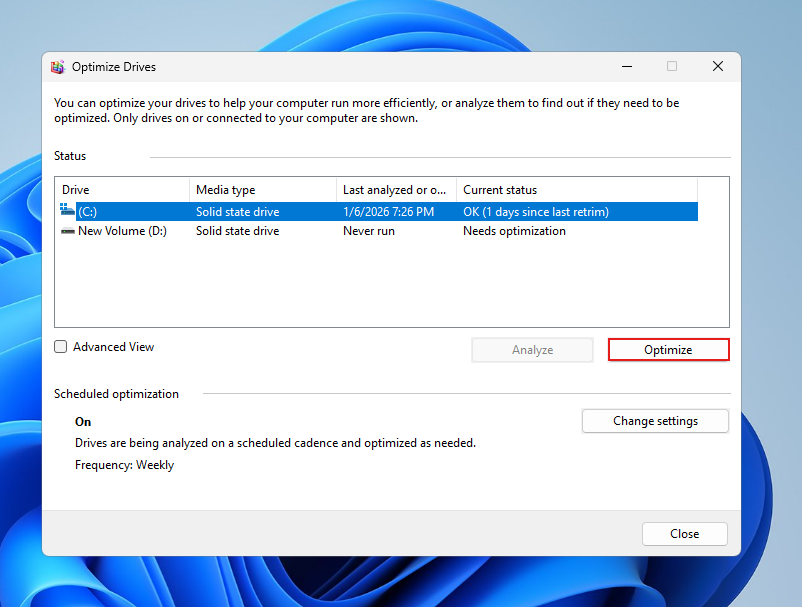Screen dimensions: 802x607
Task: Click the Last analyzed column header
Action: click(396, 190)
